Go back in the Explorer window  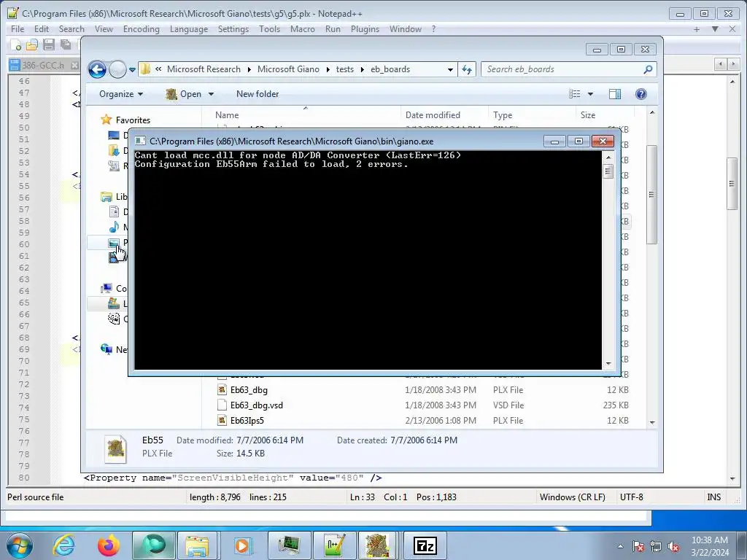[97, 69]
